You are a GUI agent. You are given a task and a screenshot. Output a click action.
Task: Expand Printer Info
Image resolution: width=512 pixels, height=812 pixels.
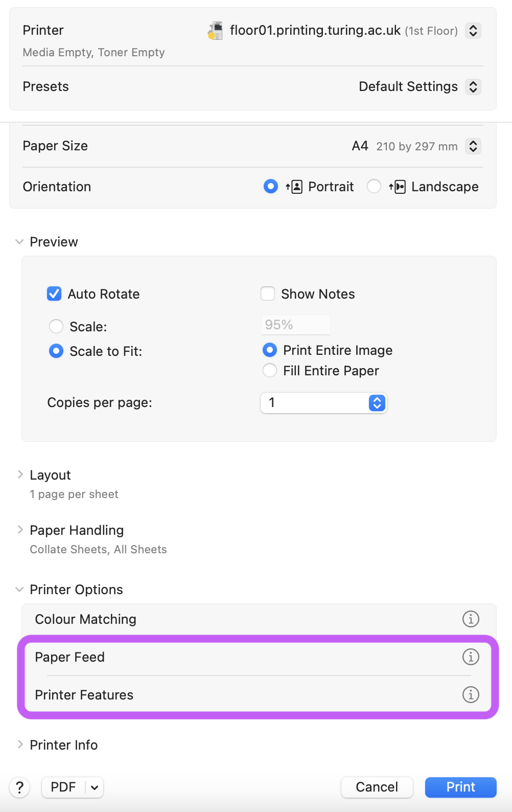tap(20, 745)
